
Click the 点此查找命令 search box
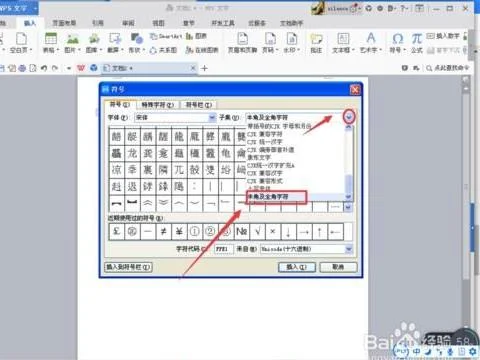click(447, 68)
